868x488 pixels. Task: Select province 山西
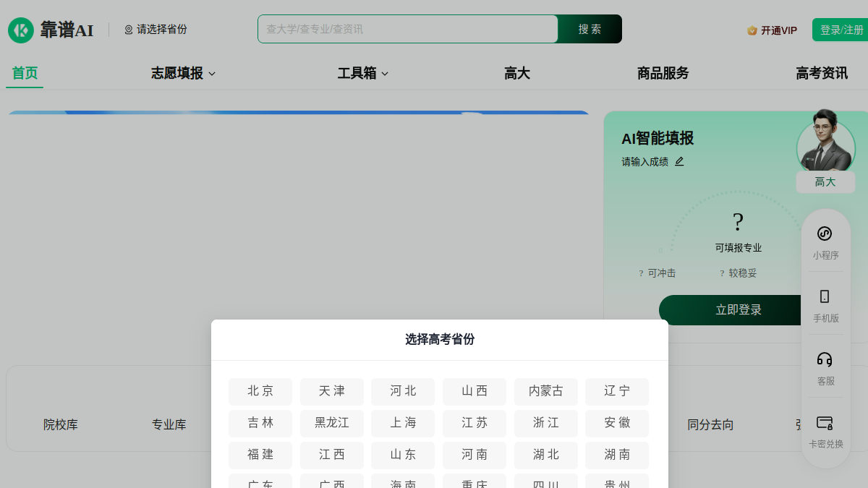click(475, 391)
